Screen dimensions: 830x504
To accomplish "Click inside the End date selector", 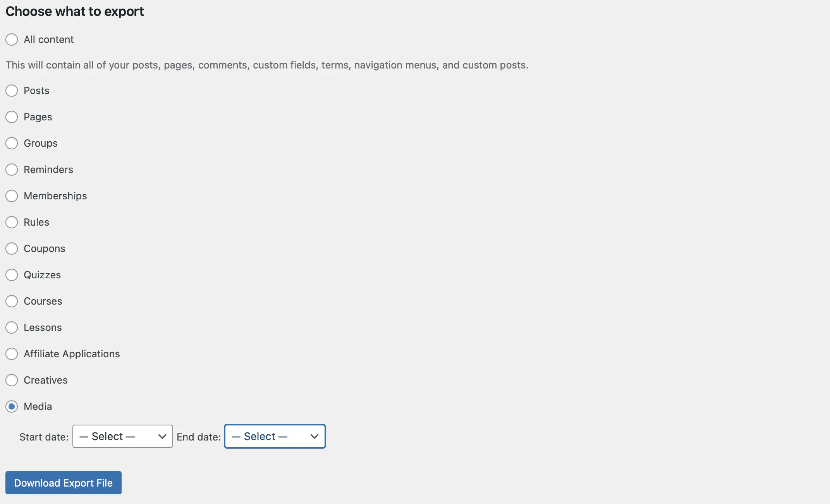I will [275, 436].
